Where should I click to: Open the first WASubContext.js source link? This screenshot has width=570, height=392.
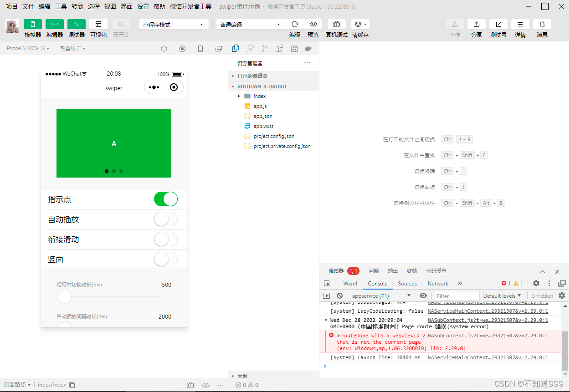(x=488, y=320)
